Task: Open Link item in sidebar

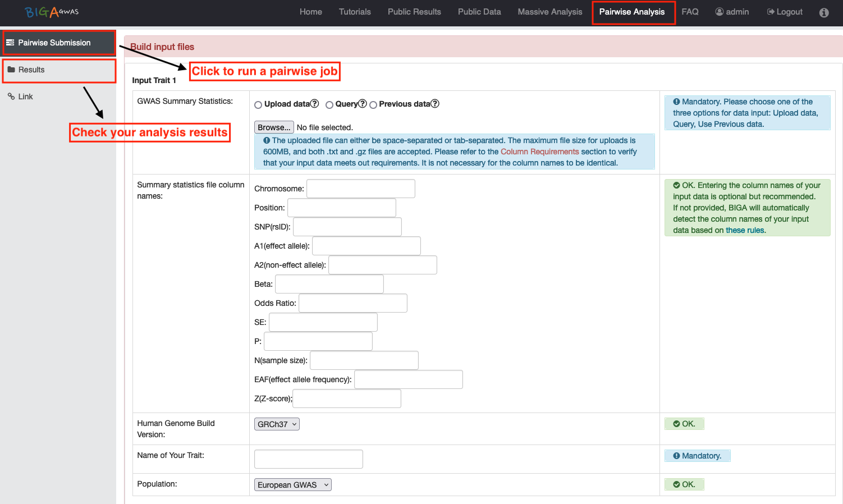Action: pyautogui.click(x=25, y=97)
